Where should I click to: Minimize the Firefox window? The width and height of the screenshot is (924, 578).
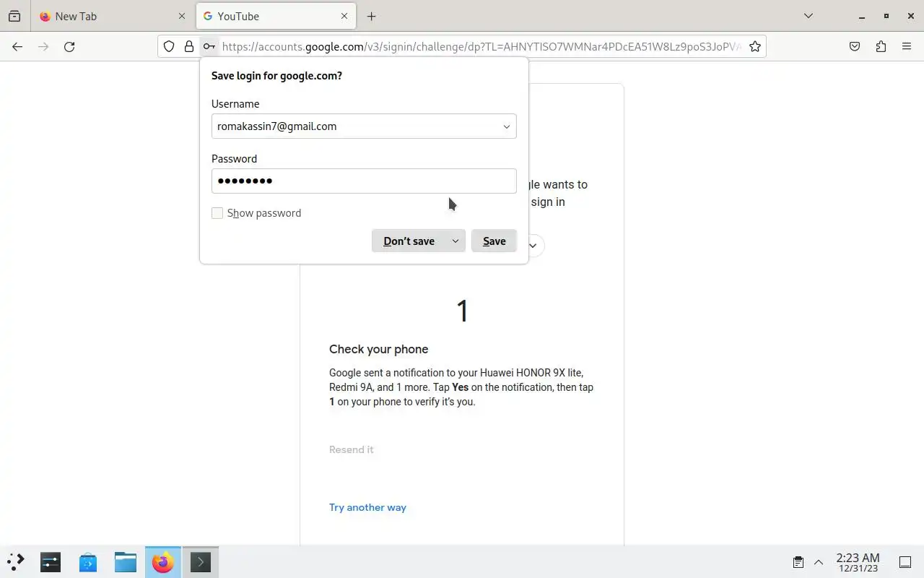pos(861,16)
